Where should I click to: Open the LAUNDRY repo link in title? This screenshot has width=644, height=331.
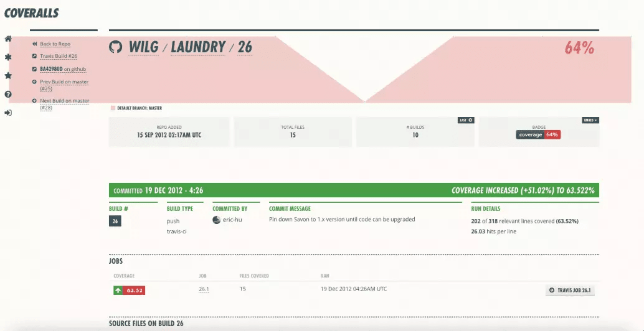(198, 47)
